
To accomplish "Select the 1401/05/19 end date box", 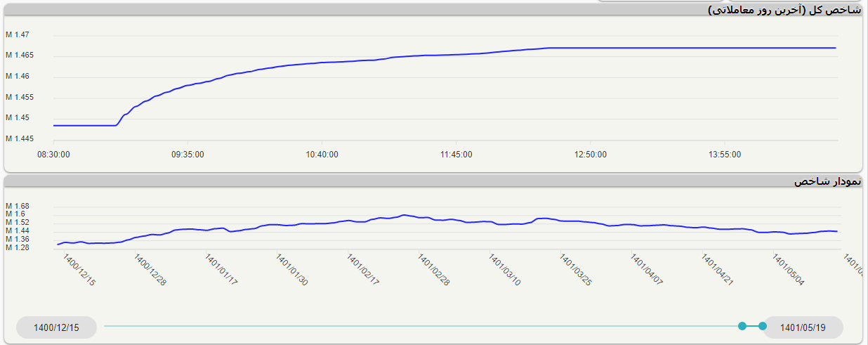I will 803,327.
